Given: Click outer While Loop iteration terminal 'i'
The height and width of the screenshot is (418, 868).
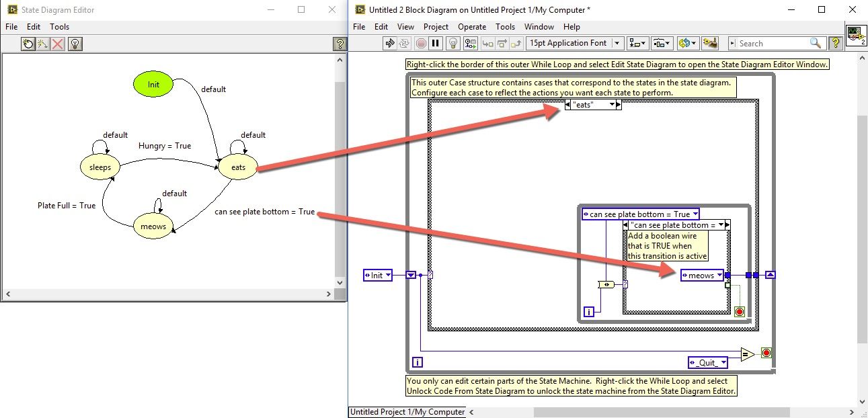Looking at the screenshot, I should (418, 362).
